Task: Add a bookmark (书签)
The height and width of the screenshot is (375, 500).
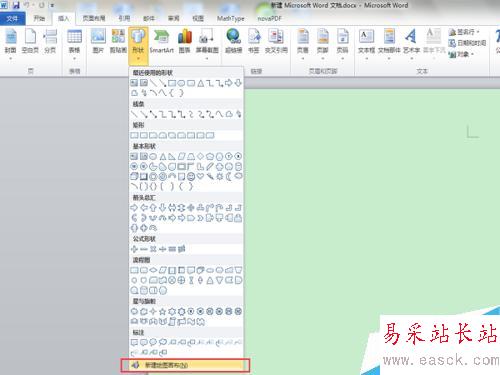Action: pyautogui.click(x=254, y=42)
